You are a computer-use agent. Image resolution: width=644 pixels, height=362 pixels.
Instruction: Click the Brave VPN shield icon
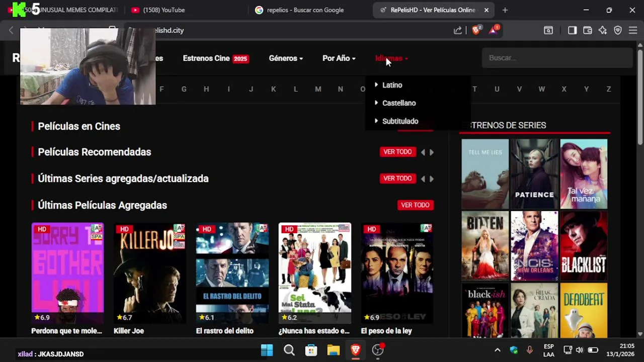pyautogui.click(x=618, y=30)
